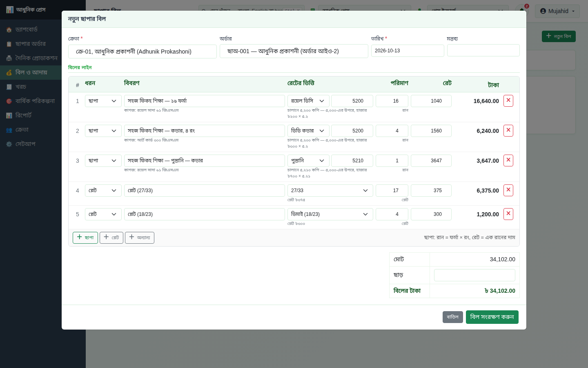Click the দৈনিক প্রোডাকশন printer icon
The image size is (588, 368).
coord(9,58)
